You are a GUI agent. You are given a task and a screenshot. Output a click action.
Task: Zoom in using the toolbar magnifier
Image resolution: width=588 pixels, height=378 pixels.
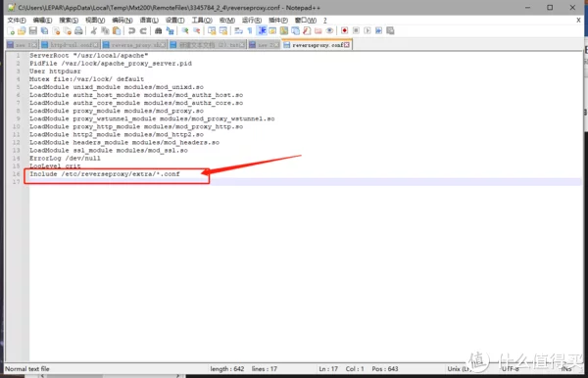[x=185, y=31]
